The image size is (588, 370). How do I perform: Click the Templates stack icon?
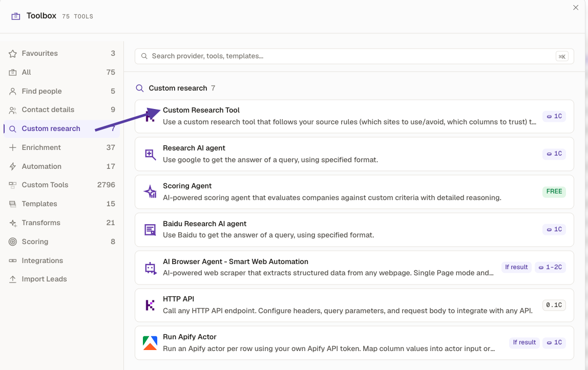13,204
